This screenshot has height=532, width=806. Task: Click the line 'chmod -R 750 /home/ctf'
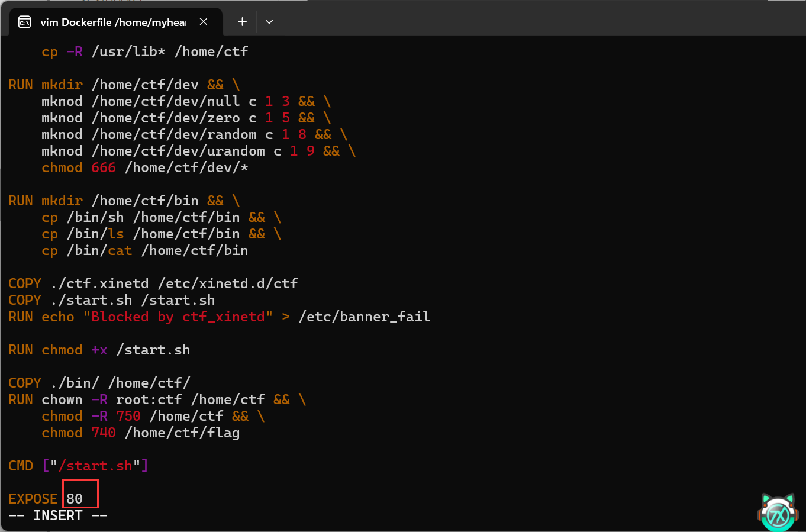(153, 417)
